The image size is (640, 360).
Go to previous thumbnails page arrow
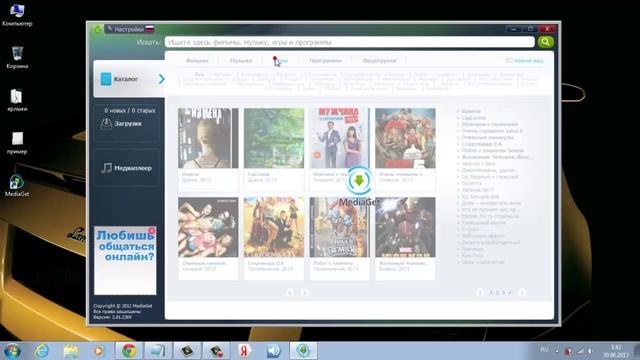[x=290, y=292]
